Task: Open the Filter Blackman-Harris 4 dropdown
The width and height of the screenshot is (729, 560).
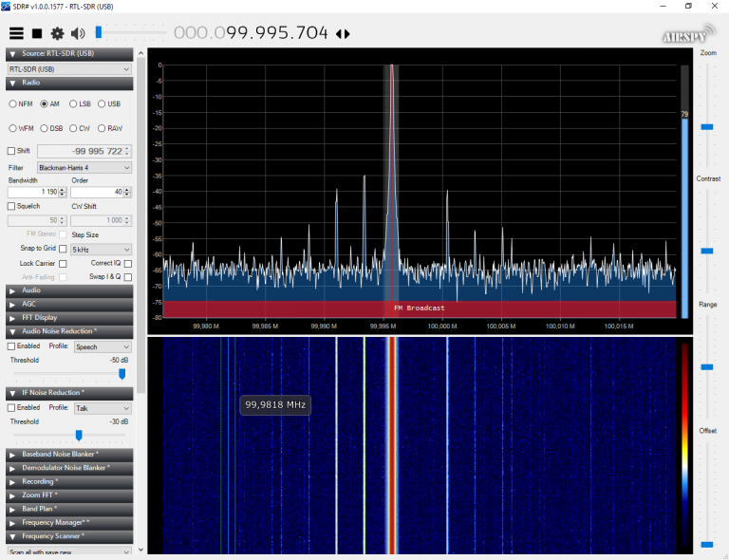Action: tap(84, 168)
